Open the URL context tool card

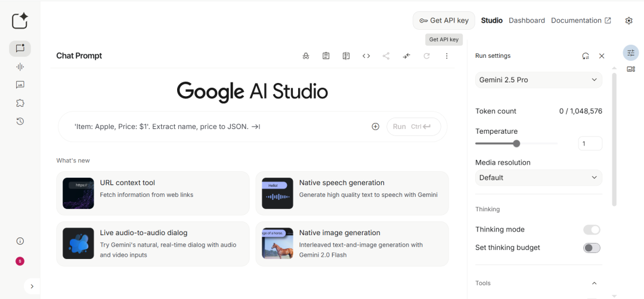point(153,193)
